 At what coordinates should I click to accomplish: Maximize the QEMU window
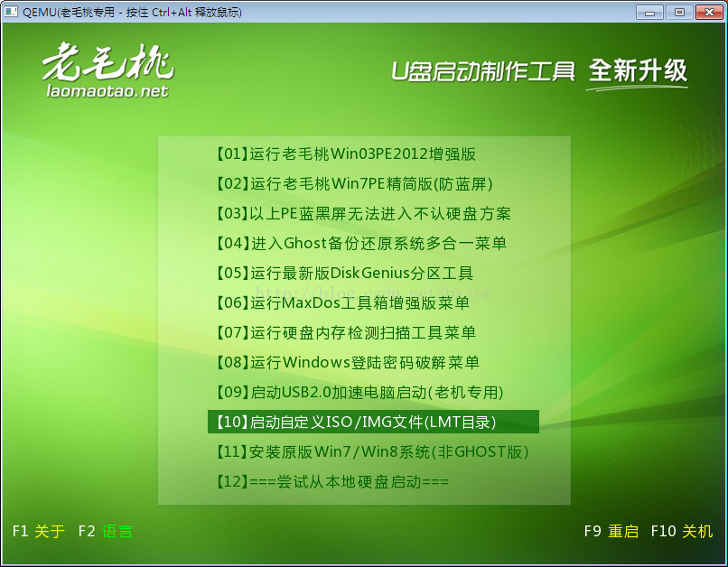click(679, 12)
